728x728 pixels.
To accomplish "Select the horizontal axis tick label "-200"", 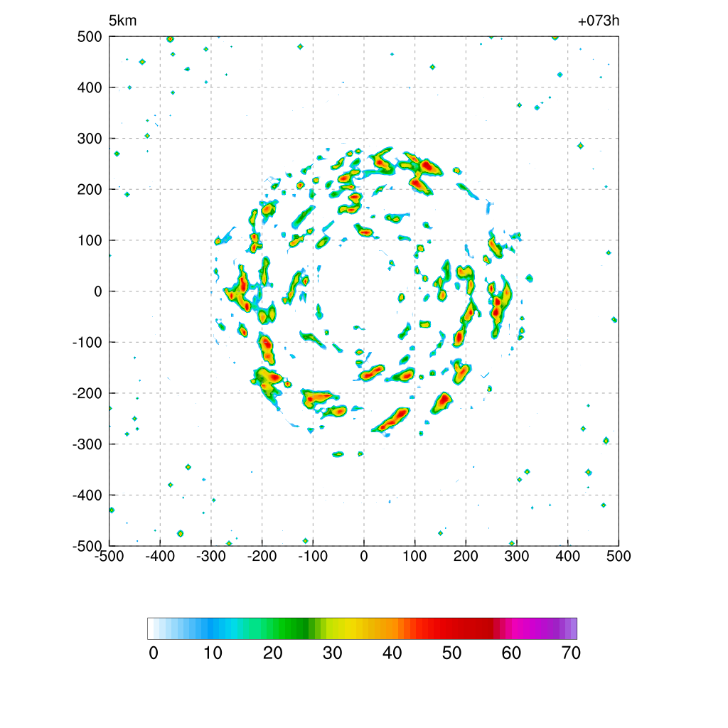I will pos(262,556).
